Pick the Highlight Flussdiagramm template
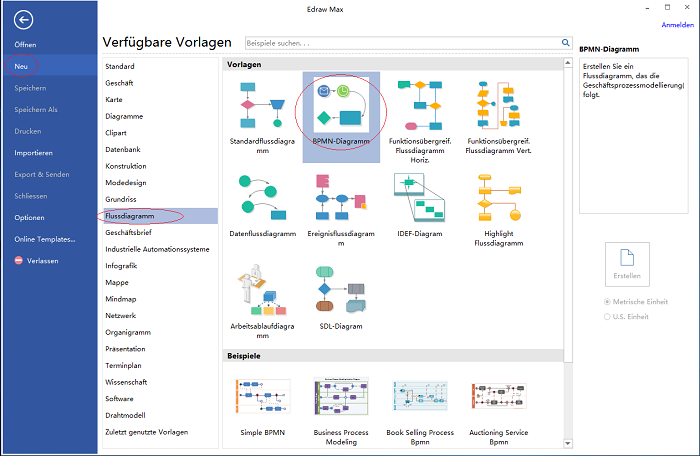Viewport: 700px width, 456px height. pos(499,198)
